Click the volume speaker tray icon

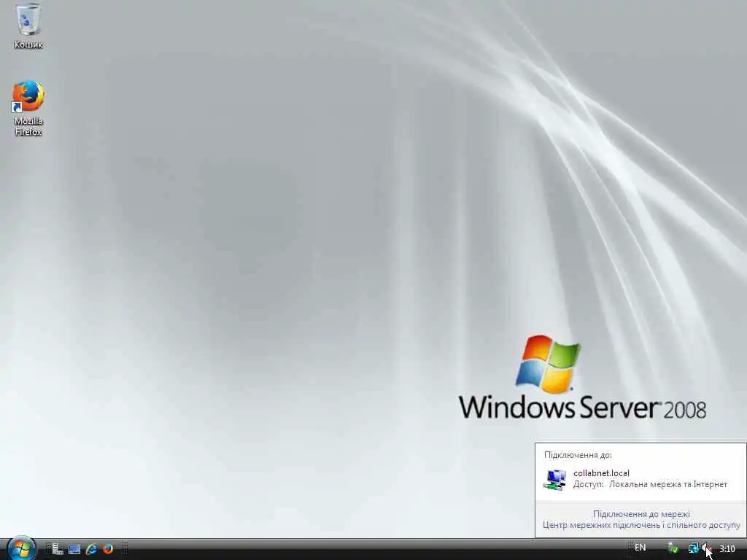[707, 548]
